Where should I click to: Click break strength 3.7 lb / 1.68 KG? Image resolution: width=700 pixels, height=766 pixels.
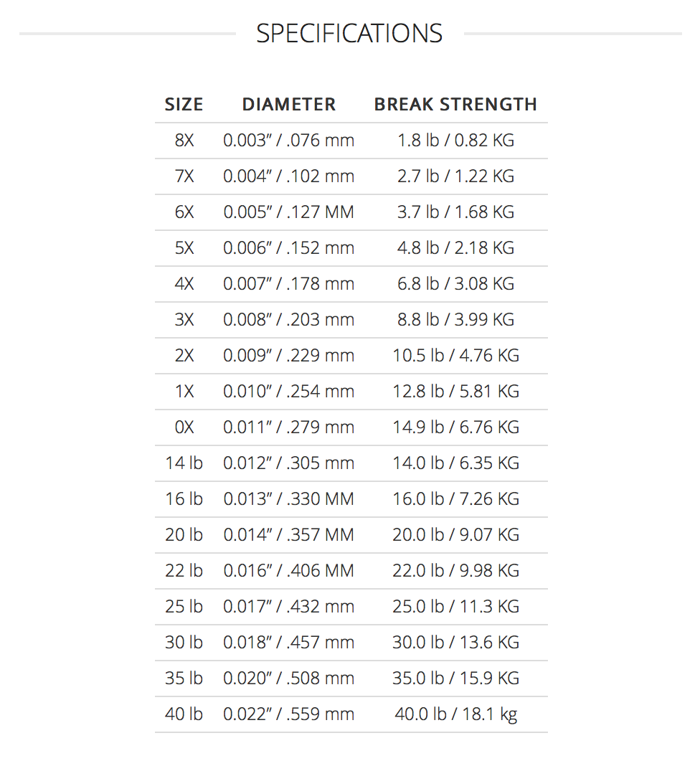coord(455,212)
